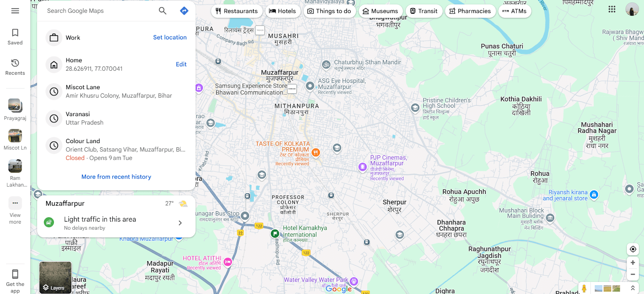Screen dimensions: 644x294
Task: Select Hotel Kamakhya International pin
Action: 275,233
